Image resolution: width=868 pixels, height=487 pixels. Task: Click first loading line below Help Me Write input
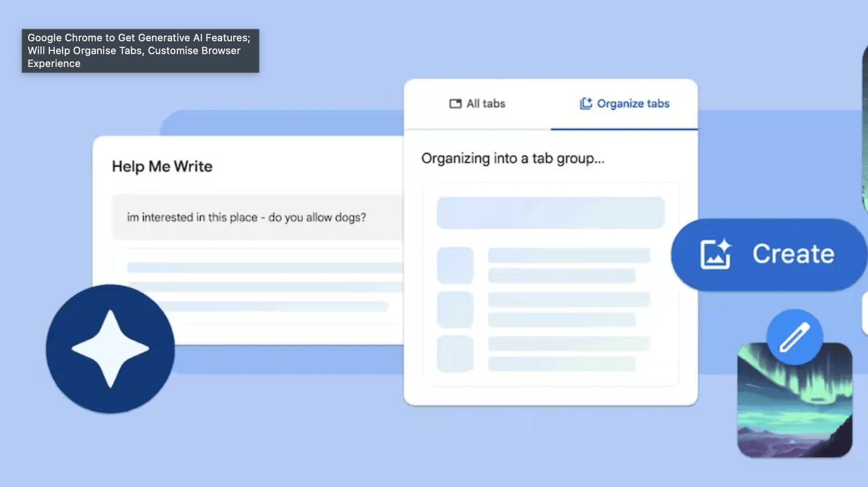[x=265, y=267]
